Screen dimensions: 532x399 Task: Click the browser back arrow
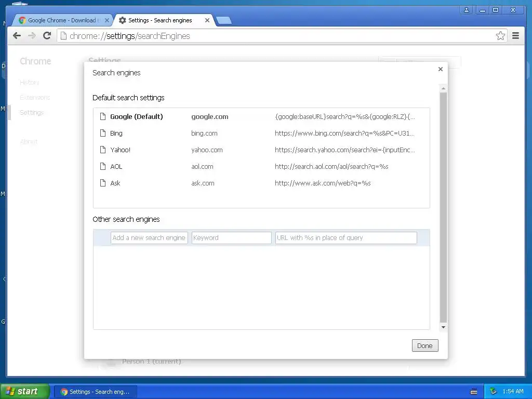17,36
